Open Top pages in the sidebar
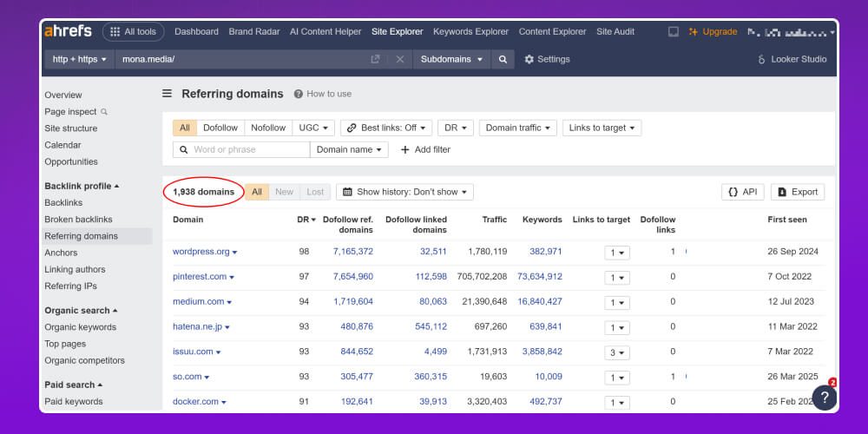 tap(65, 344)
